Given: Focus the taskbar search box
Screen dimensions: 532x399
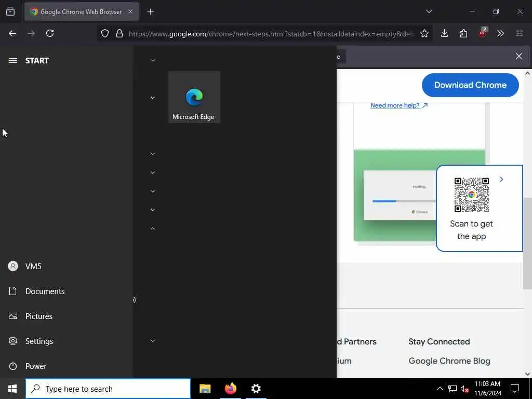Looking at the screenshot, I should pyautogui.click(x=108, y=389).
